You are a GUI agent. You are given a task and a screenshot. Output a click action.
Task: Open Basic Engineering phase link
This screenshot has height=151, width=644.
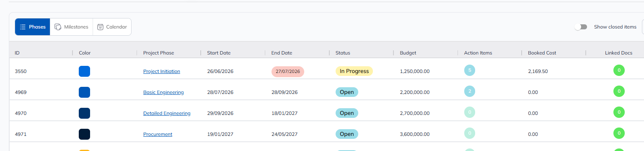click(x=163, y=92)
